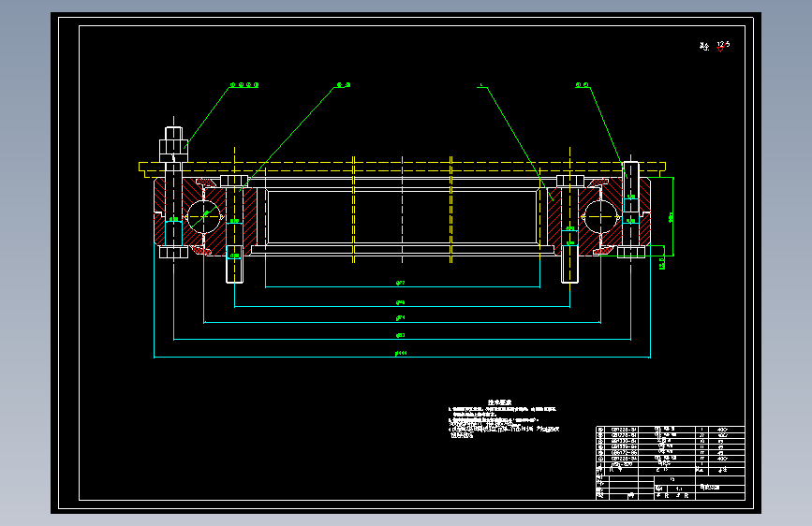This screenshot has height=526, width=812.
Task: Click the outermost diameter dimension text at bottom
Action: tap(401, 353)
